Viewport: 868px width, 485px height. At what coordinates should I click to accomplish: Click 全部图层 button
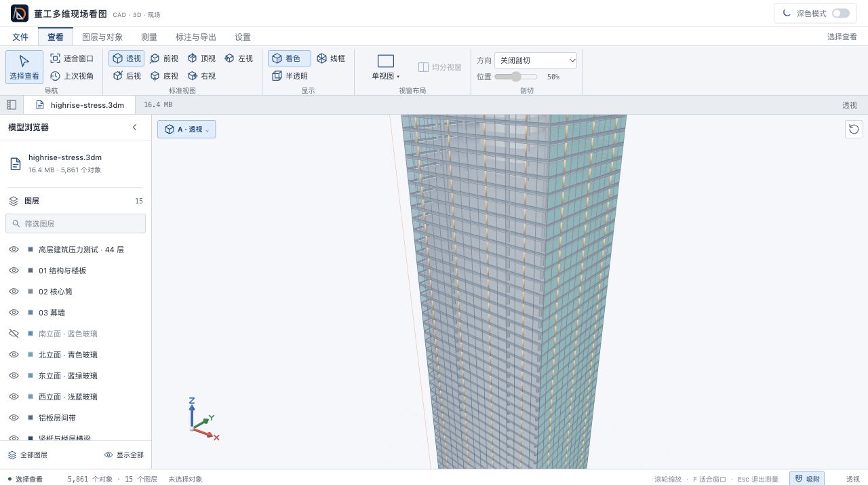point(28,455)
